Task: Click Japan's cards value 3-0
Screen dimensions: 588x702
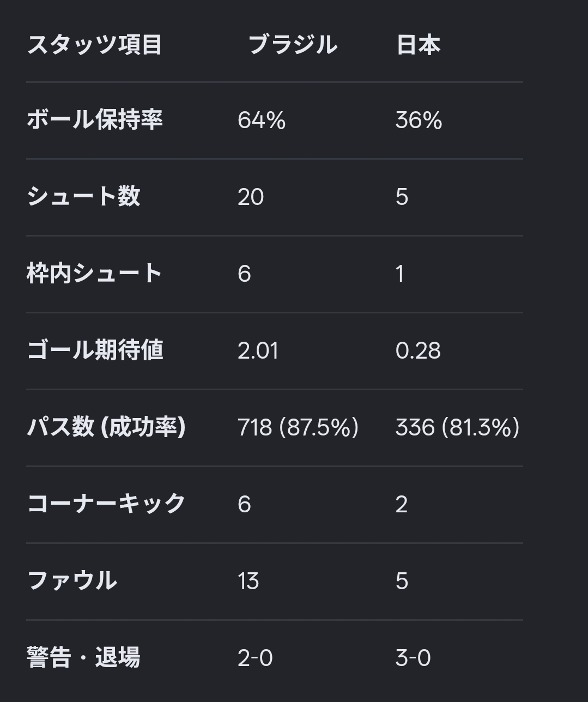Action: (x=413, y=658)
